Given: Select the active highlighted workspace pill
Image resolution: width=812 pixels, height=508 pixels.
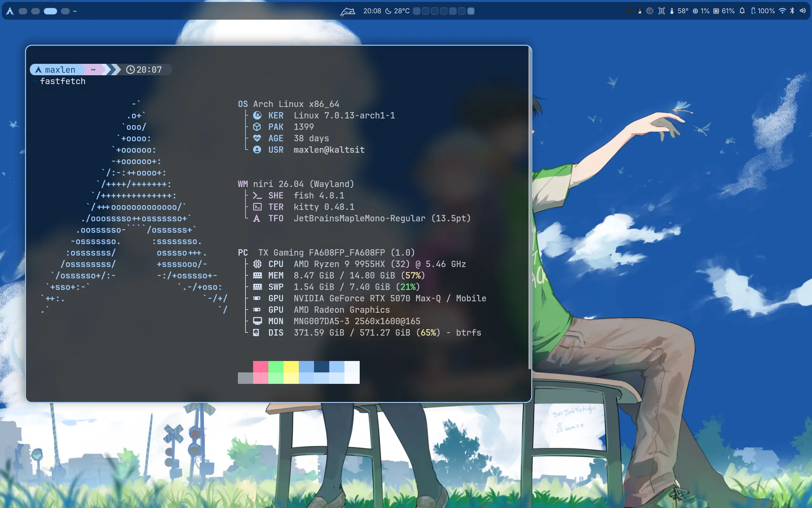Looking at the screenshot, I should (50, 11).
